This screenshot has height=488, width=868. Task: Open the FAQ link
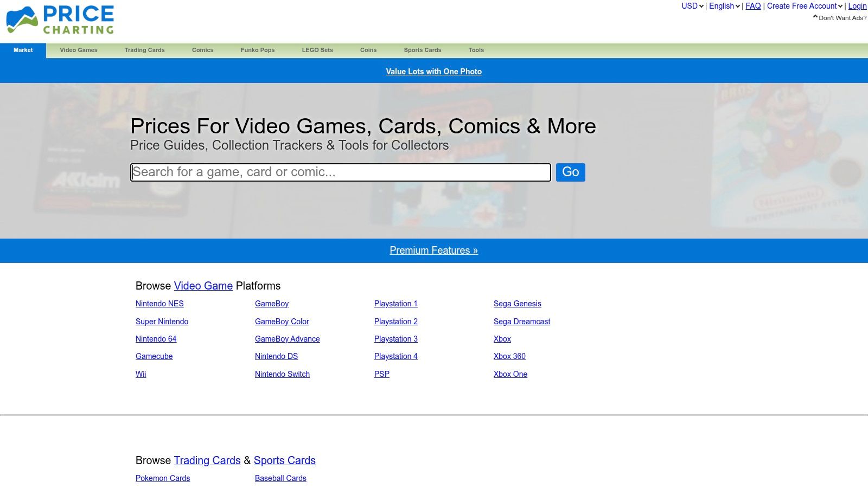[753, 6]
